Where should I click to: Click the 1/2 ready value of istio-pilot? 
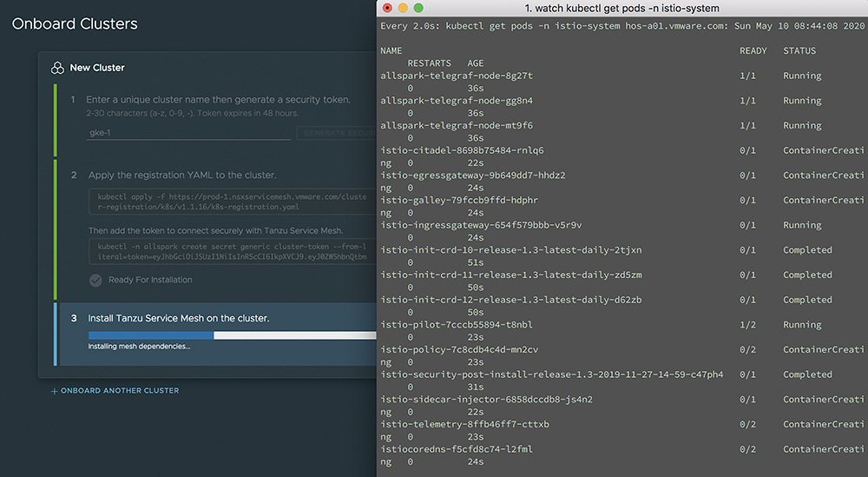[x=748, y=325]
